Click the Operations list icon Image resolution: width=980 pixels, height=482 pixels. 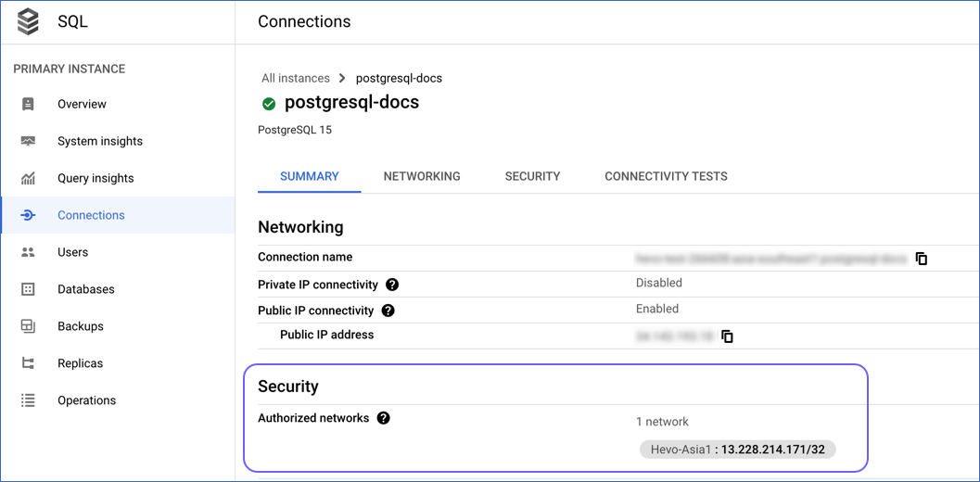28,400
